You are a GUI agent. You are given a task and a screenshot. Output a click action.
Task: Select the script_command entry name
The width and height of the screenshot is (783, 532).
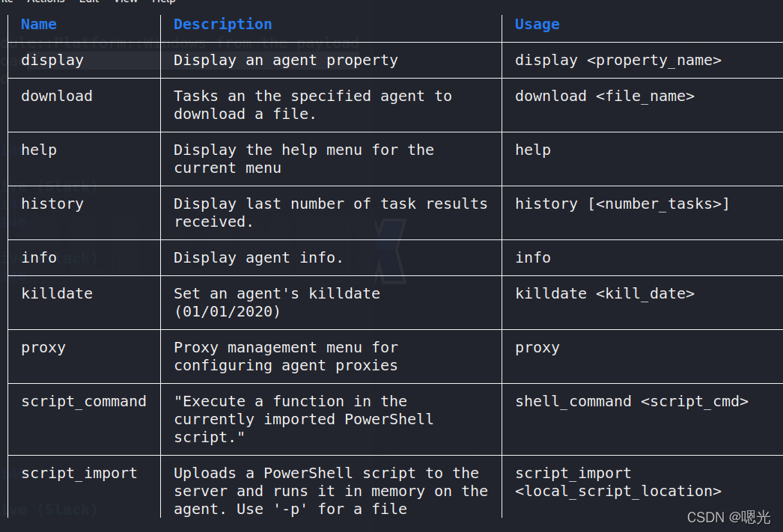click(84, 402)
